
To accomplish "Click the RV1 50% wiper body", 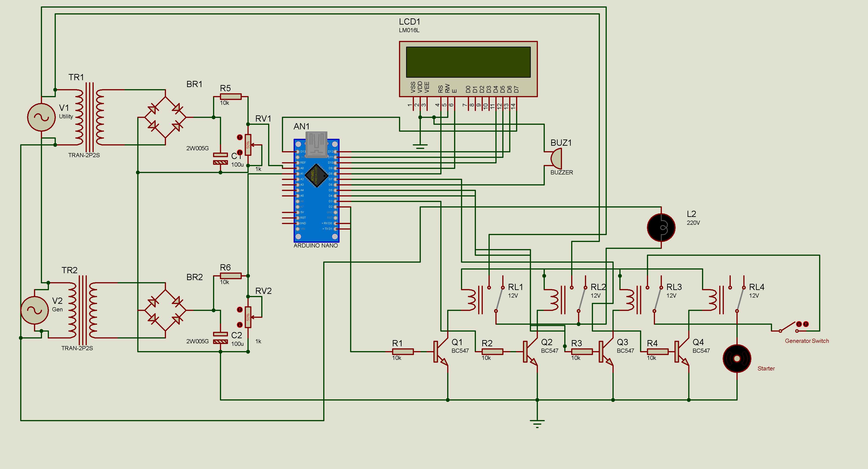I will pos(248,145).
